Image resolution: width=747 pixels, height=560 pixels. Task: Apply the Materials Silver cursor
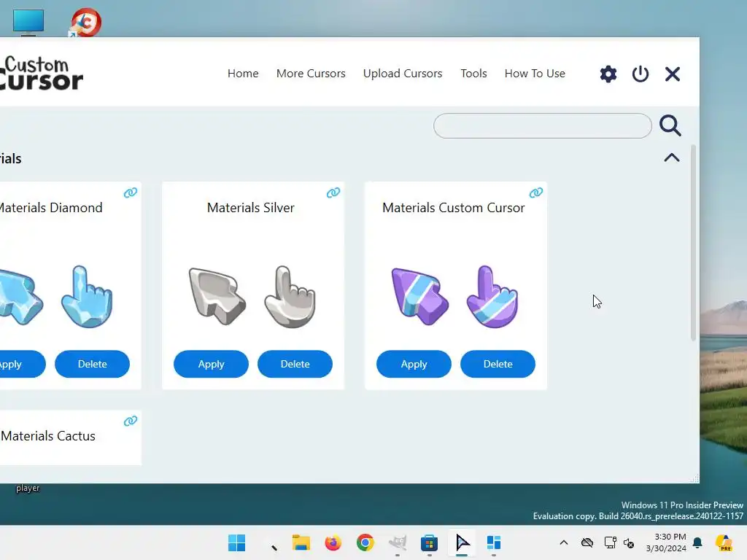click(x=211, y=364)
